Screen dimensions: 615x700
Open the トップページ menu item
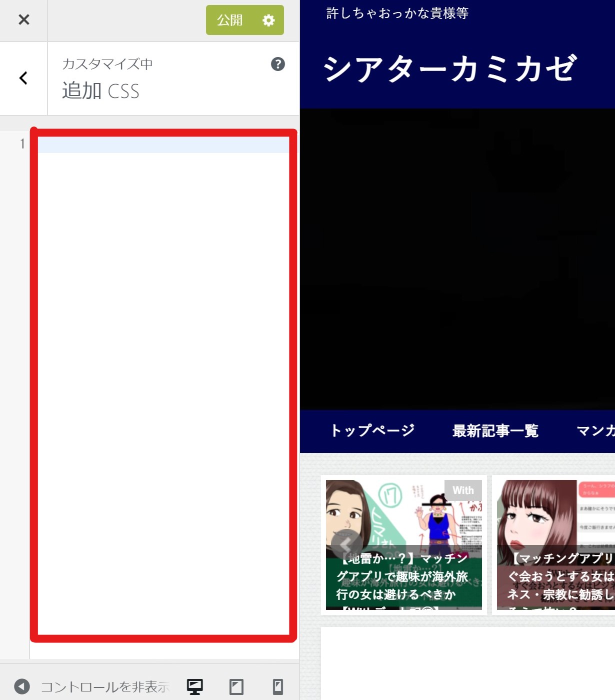pyautogui.click(x=372, y=430)
